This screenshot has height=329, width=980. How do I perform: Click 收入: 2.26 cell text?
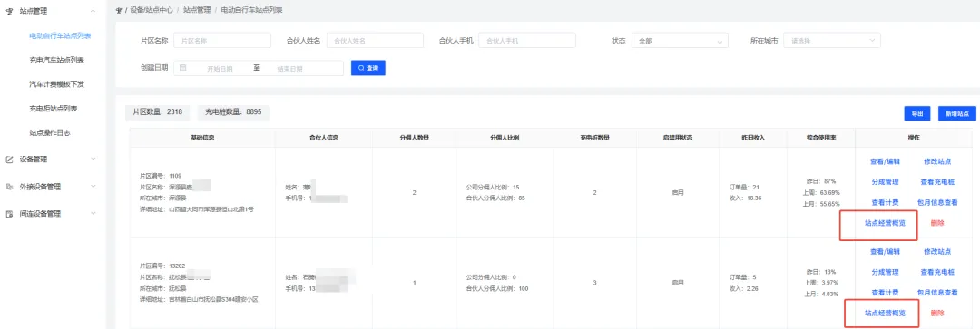pyautogui.click(x=743, y=288)
